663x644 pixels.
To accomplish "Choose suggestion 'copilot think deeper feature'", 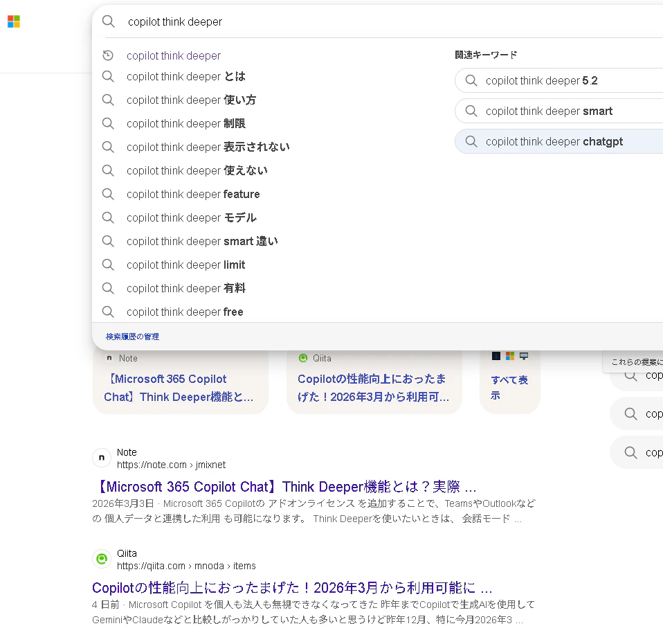I will [193, 194].
